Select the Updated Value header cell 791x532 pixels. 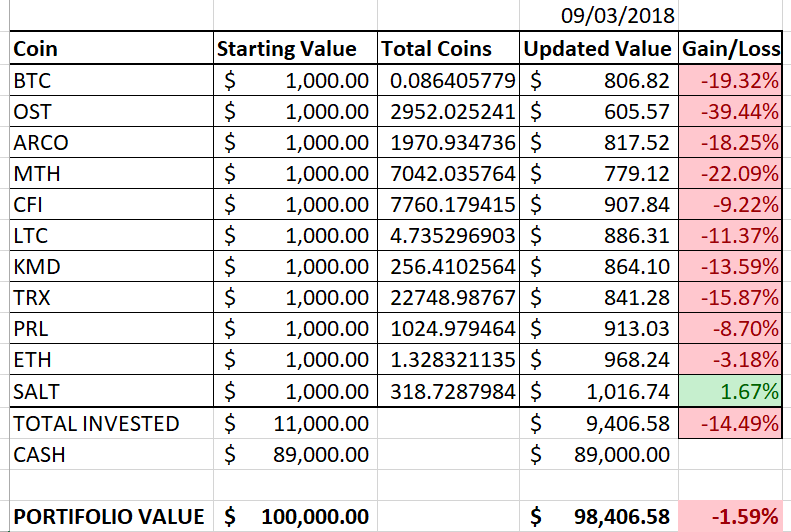pos(598,48)
